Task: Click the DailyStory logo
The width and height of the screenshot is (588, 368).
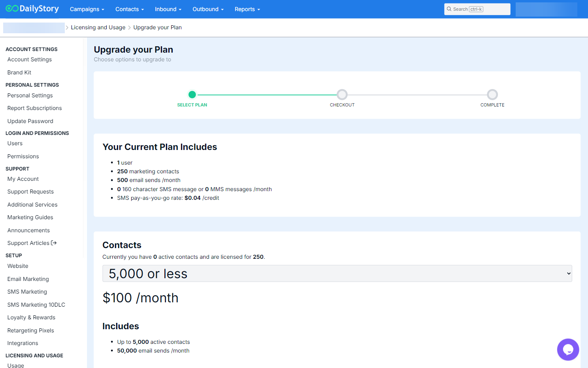Action: point(32,9)
